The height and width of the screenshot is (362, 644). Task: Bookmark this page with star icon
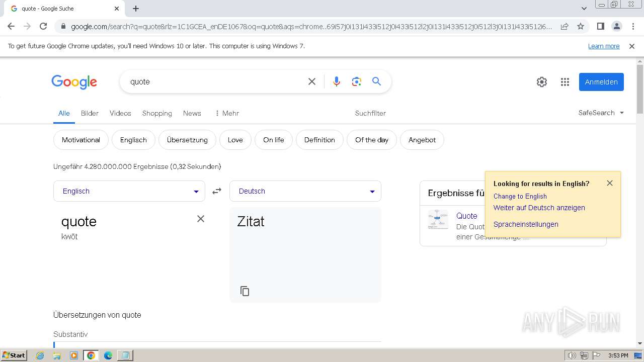point(581,26)
